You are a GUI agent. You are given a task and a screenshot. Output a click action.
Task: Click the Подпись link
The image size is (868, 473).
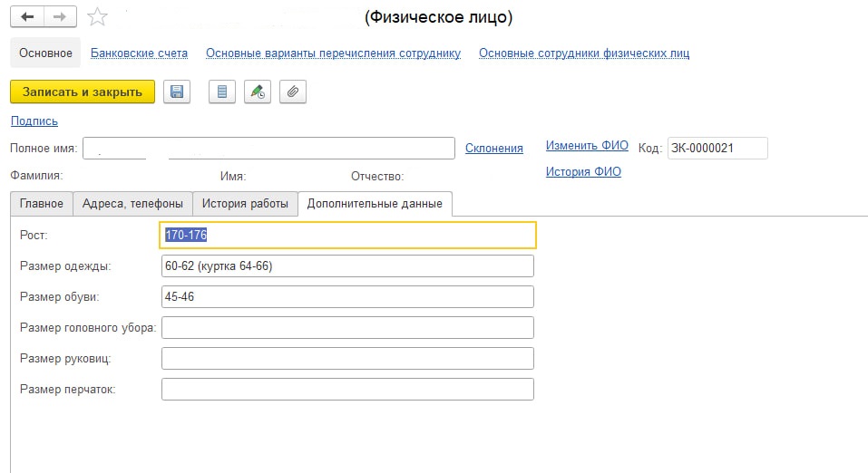point(34,121)
